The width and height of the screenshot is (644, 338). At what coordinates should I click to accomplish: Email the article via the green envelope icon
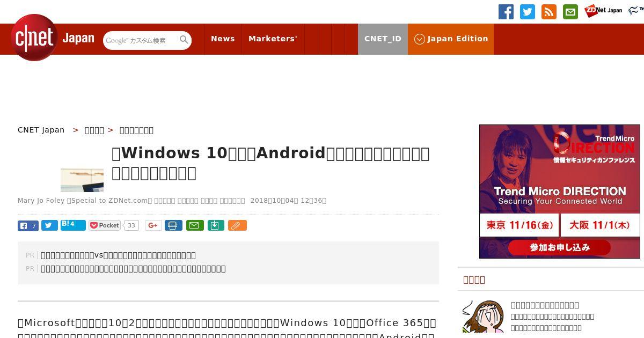(195, 225)
